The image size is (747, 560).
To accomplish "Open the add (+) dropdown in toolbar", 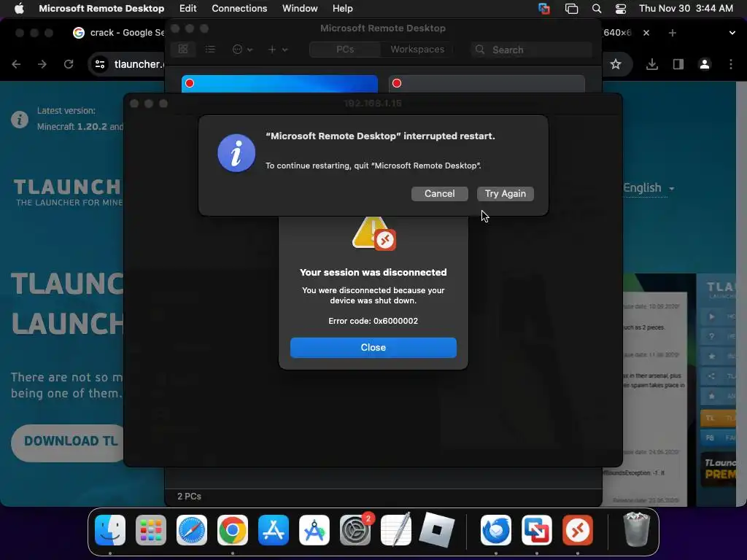I will [x=278, y=49].
